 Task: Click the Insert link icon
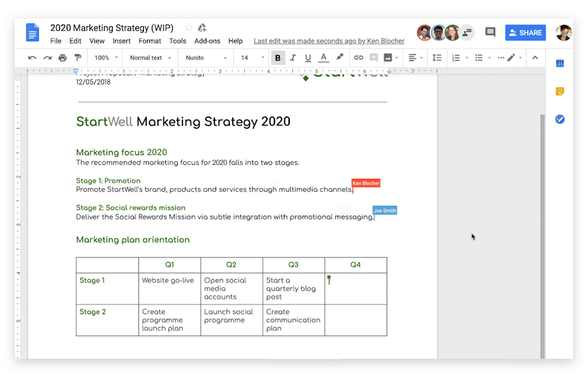[358, 58]
